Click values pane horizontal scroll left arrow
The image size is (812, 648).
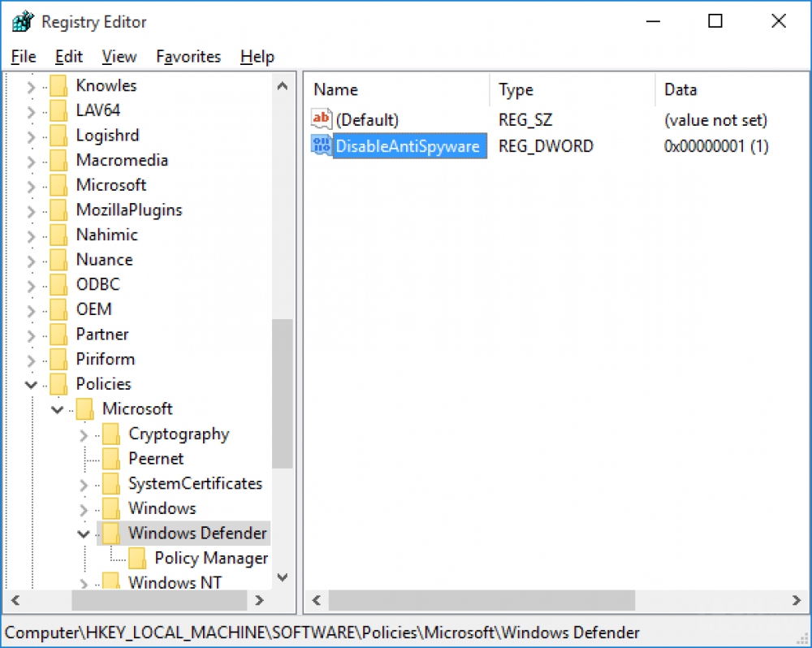point(317,600)
